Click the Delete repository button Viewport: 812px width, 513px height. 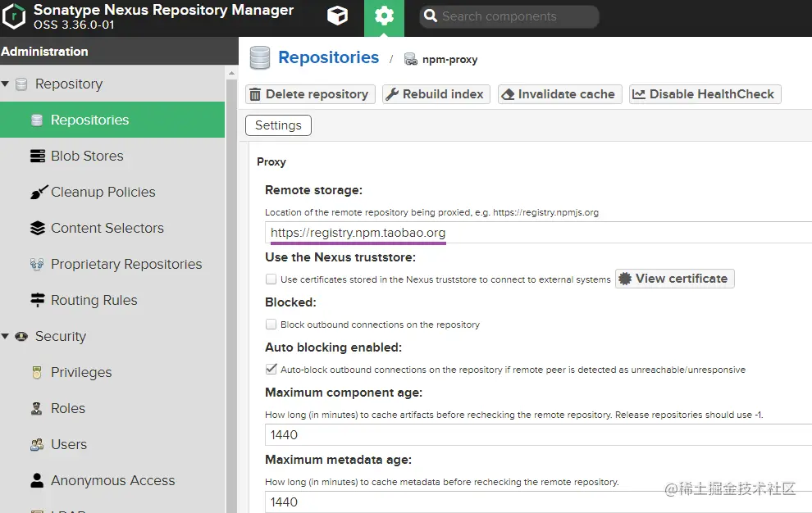(x=310, y=94)
